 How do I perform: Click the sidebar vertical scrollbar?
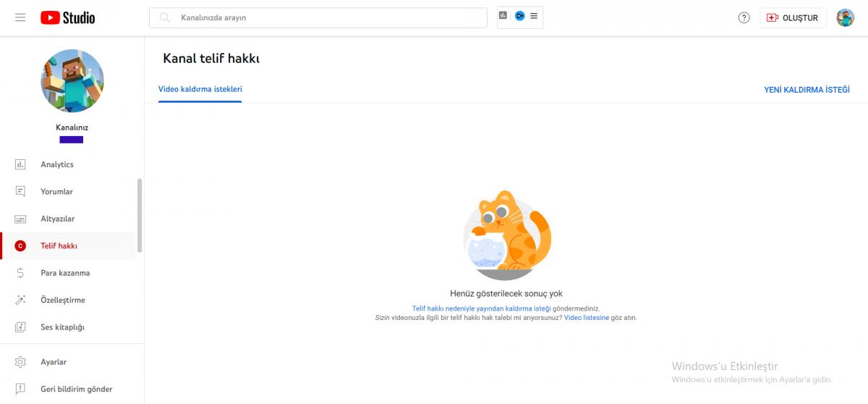[x=140, y=215]
